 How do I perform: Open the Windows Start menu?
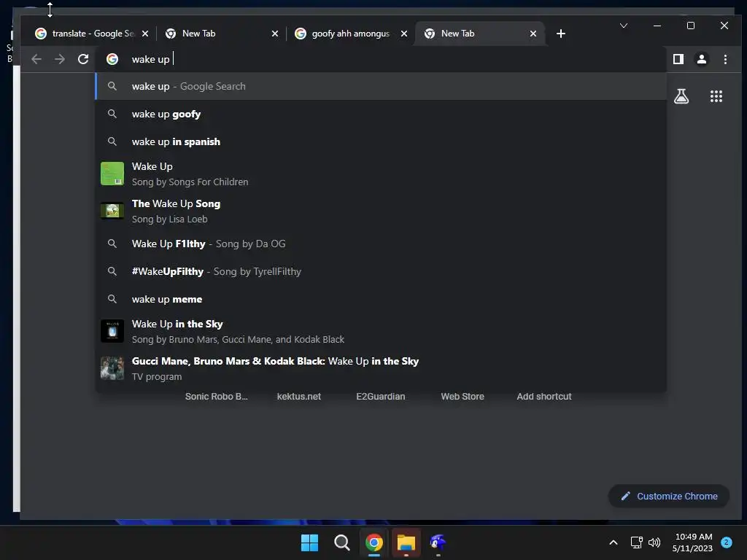pos(309,542)
